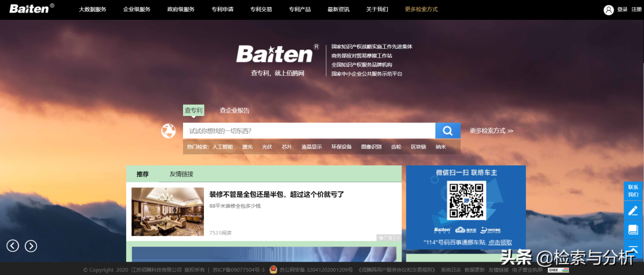This screenshot has height=275, width=644.
Task: Select the 查企业报告 search tab
Action: click(x=235, y=111)
